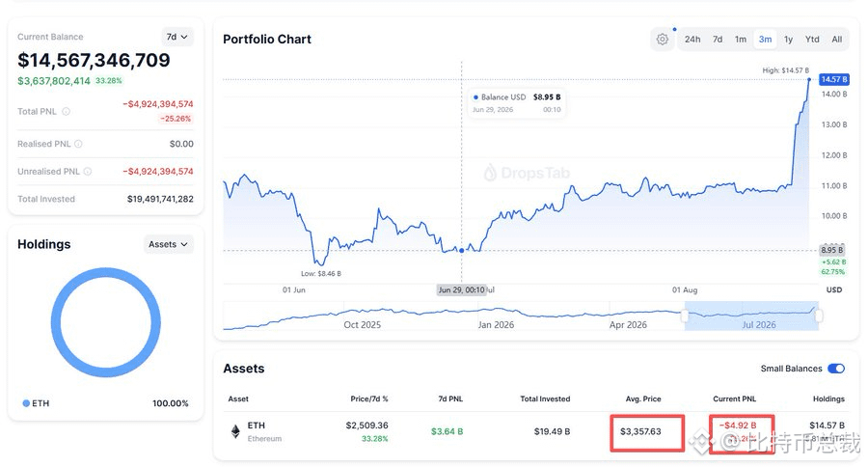Select the 24h chart range tab

pos(692,40)
